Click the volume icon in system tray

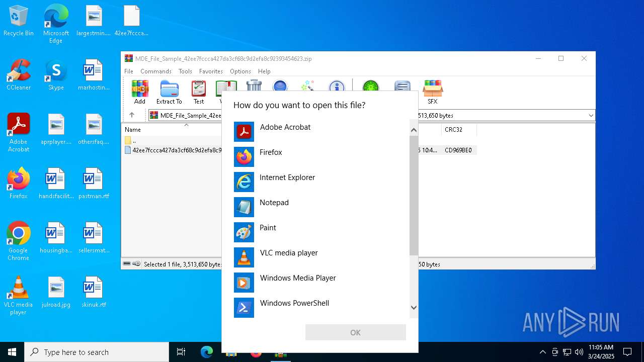[x=579, y=352]
